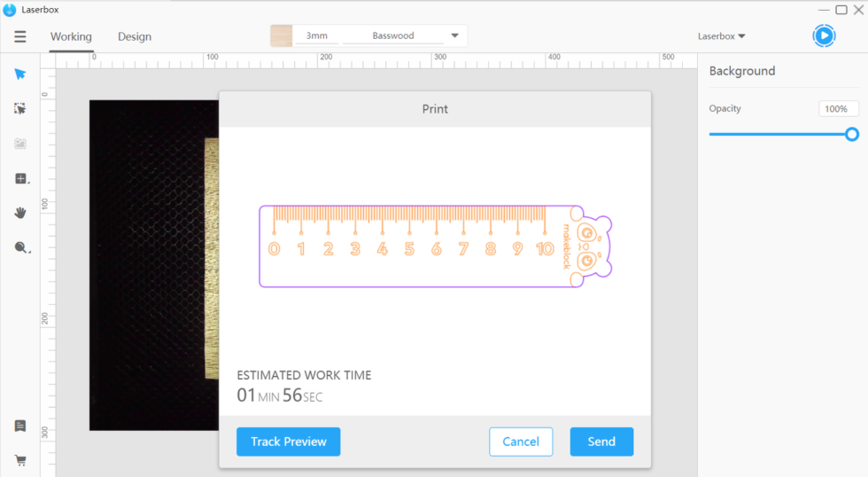Click the 3mm thickness field
868x477 pixels.
click(316, 35)
